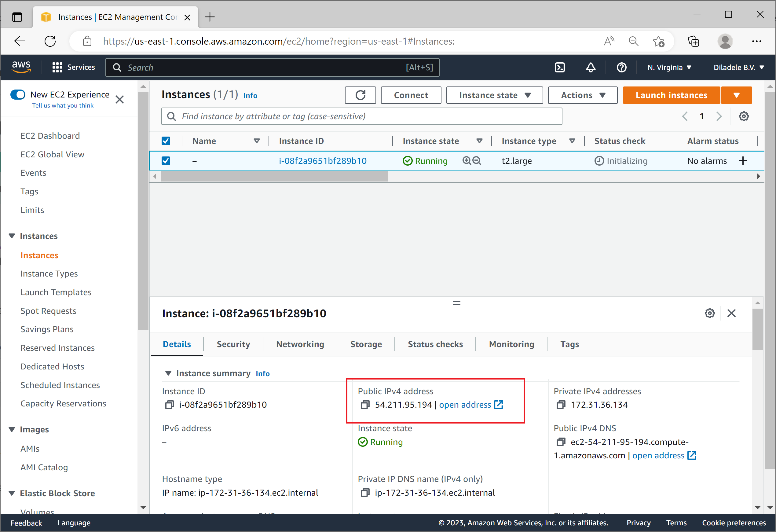Uncheck instance i-08f2a9651bf289b10 row checkbox
776x532 pixels.
click(x=166, y=161)
